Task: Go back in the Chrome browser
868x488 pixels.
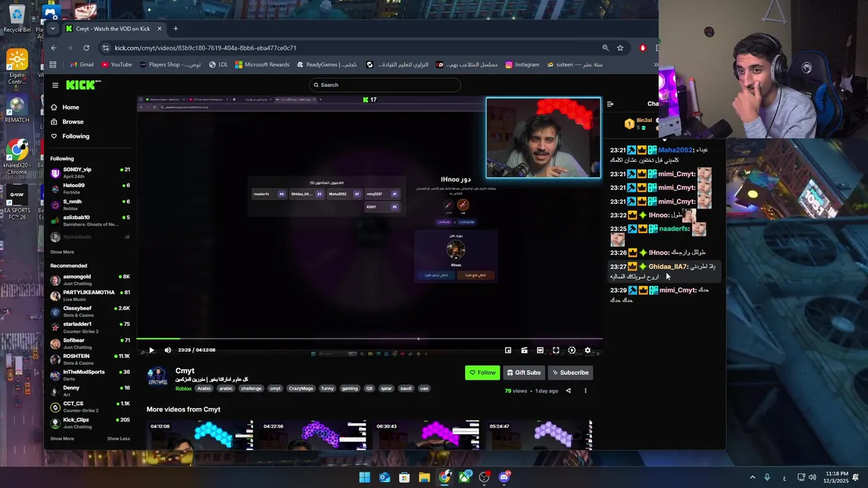Action: (54, 48)
